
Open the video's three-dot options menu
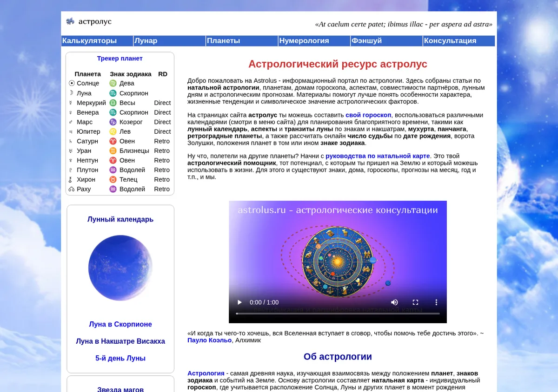pyautogui.click(x=436, y=302)
